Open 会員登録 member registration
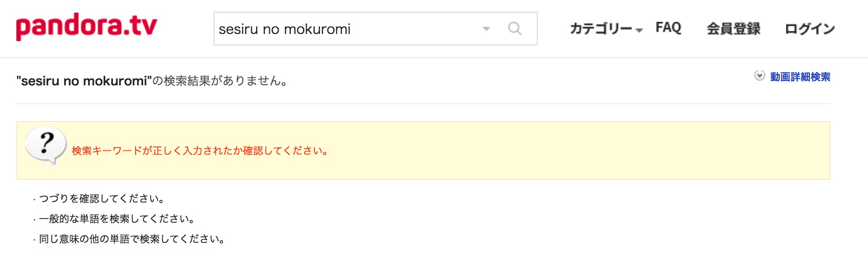The image size is (868, 268). coord(733,29)
